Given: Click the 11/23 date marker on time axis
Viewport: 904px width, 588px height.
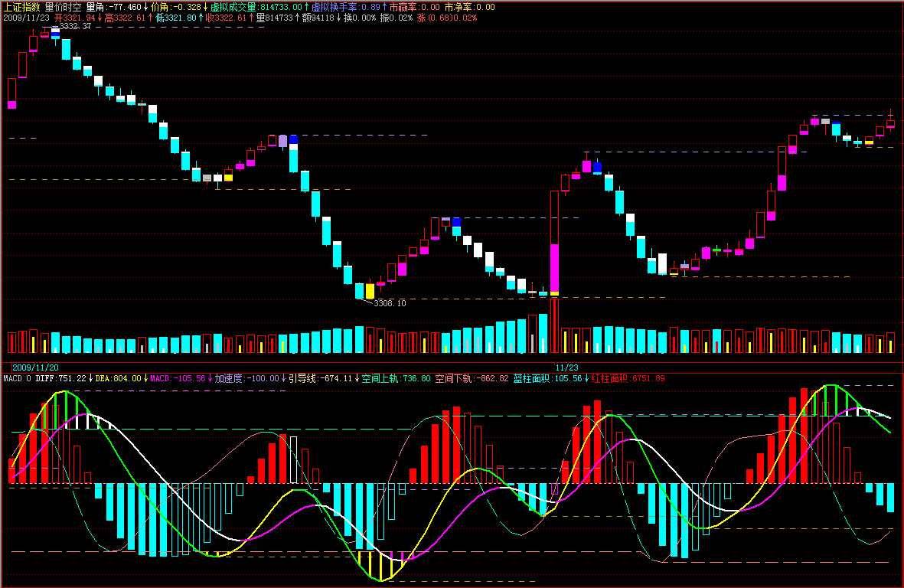Looking at the screenshot, I should tap(566, 367).
